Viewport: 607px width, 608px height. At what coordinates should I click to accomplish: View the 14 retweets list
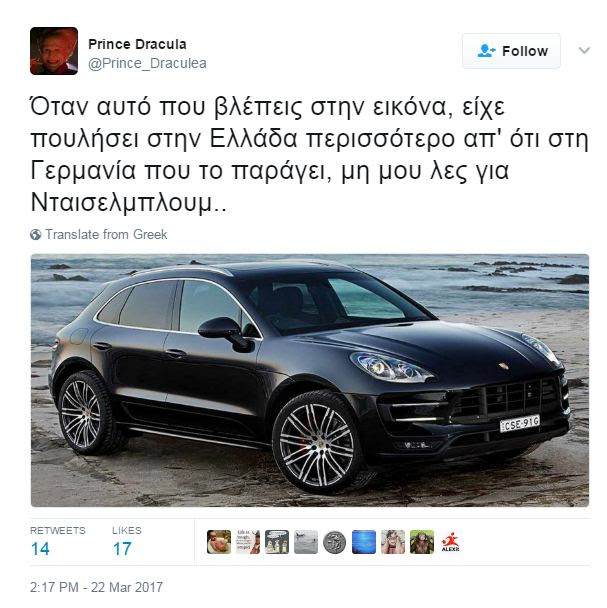(57, 542)
